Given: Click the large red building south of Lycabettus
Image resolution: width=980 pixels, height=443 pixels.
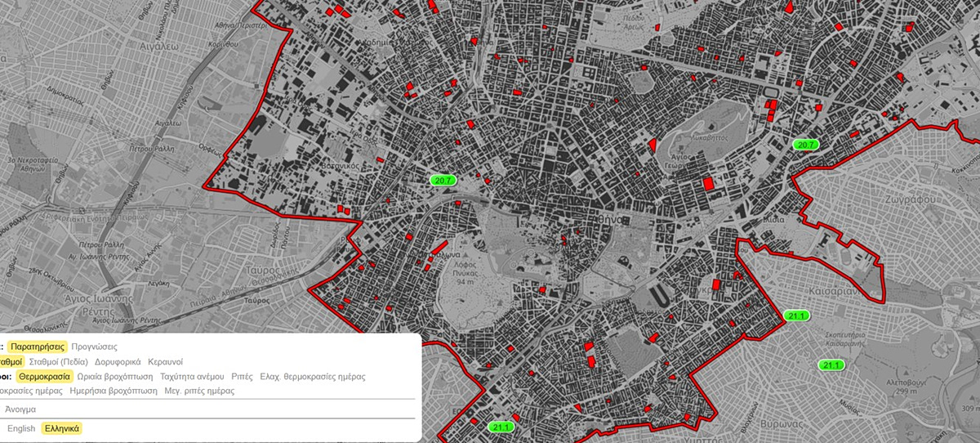Looking at the screenshot, I should click(709, 183).
